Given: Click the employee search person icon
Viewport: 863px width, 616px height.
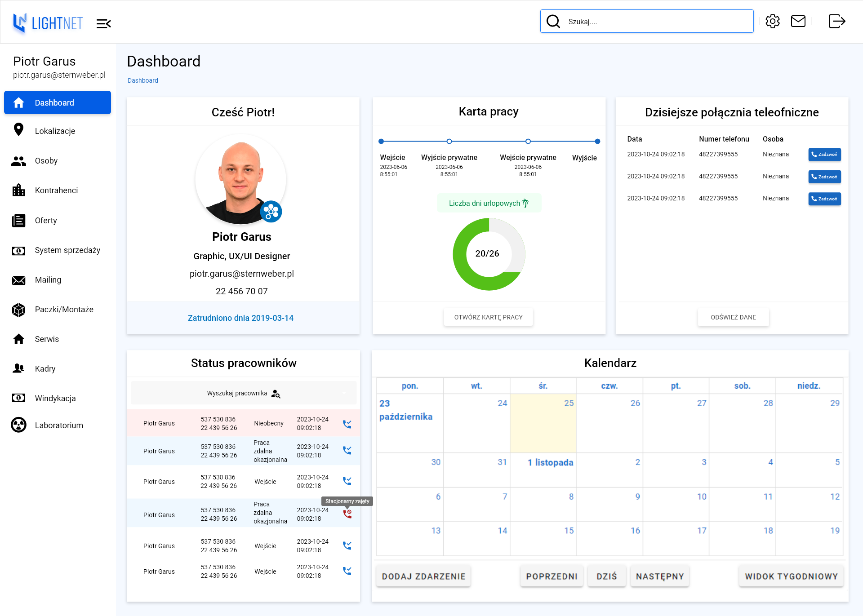Looking at the screenshot, I should [x=276, y=394].
